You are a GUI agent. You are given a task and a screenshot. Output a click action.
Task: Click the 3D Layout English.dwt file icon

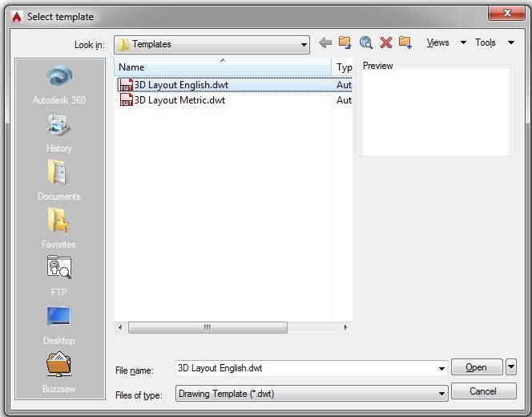tap(127, 85)
